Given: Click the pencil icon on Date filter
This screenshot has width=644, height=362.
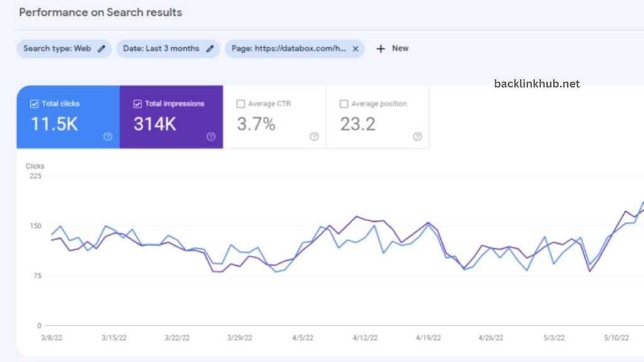Looking at the screenshot, I should tap(210, 48).
